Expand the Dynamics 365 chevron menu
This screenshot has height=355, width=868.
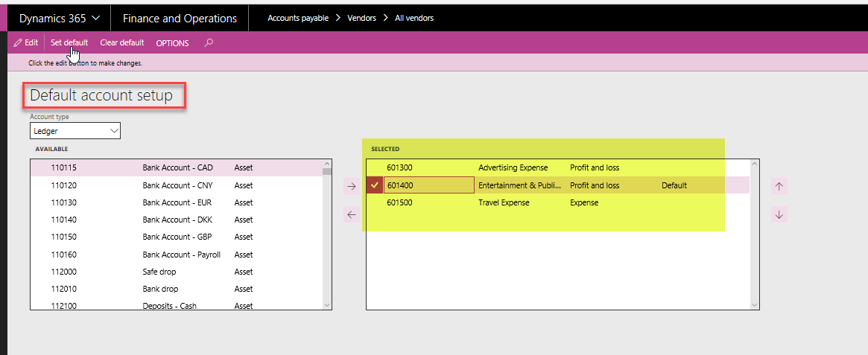[95, 19]
